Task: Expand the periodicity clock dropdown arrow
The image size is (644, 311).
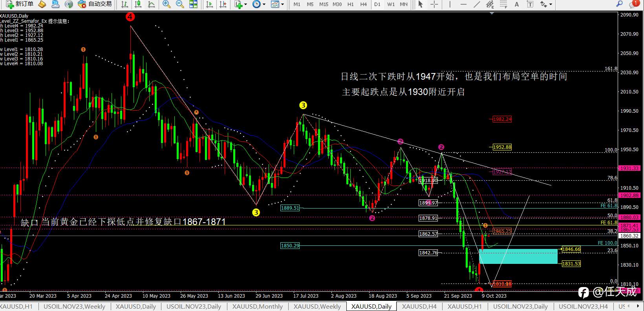Action: pos(264,5)
